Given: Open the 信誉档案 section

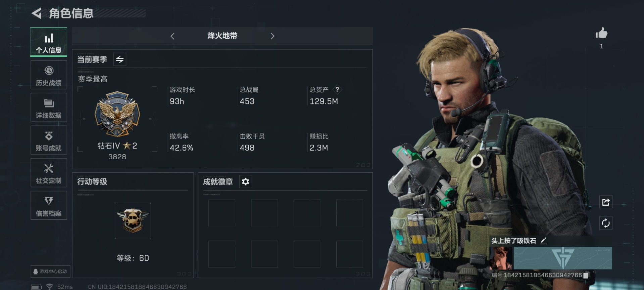Looking at the screenshot, I should coord(49,205).
